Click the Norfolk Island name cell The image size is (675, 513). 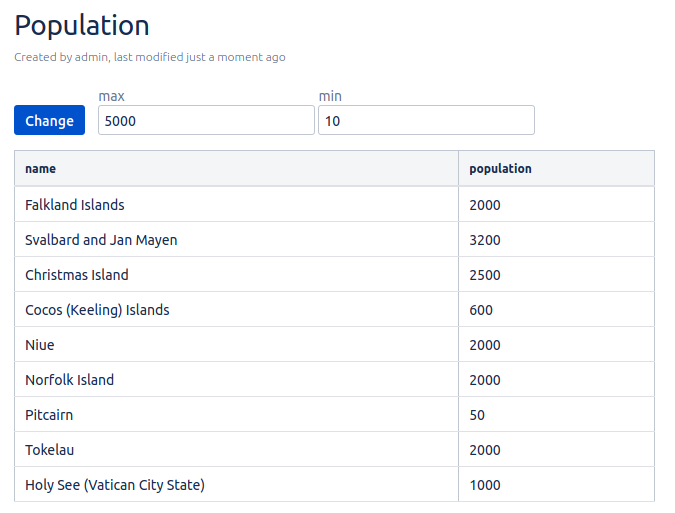(x=70, y=380)
